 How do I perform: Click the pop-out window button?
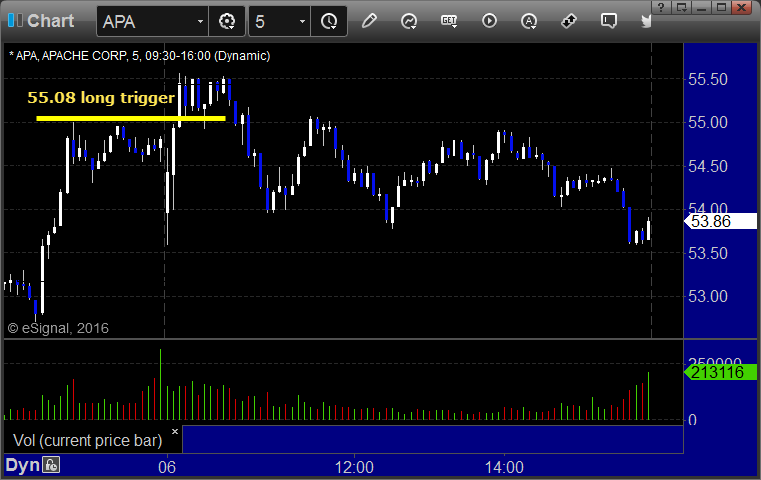(682, 7)
